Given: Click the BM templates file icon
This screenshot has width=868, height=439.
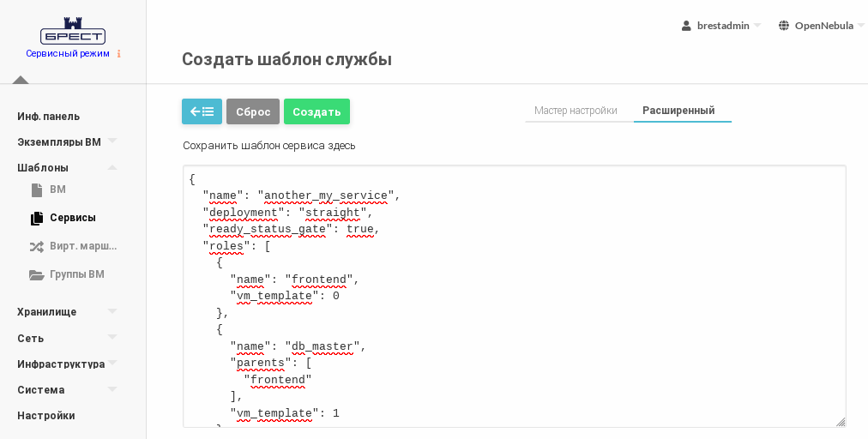Looking at the screenshot, I should point(37,189).
